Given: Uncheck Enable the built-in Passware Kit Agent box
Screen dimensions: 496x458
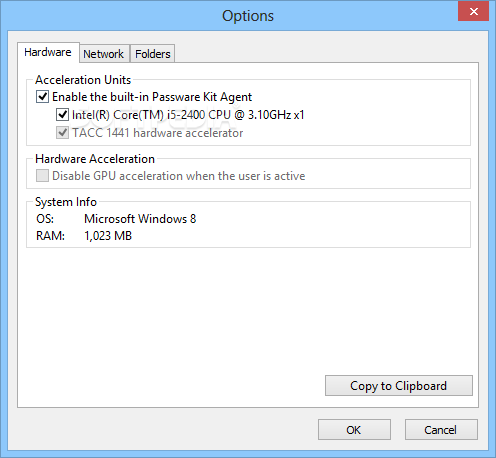Looking at the screenshot, I should [x=42, y=97].
